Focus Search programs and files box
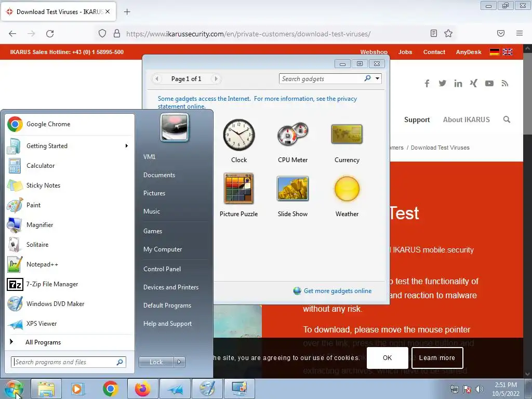532x399 pixels. 64,362
